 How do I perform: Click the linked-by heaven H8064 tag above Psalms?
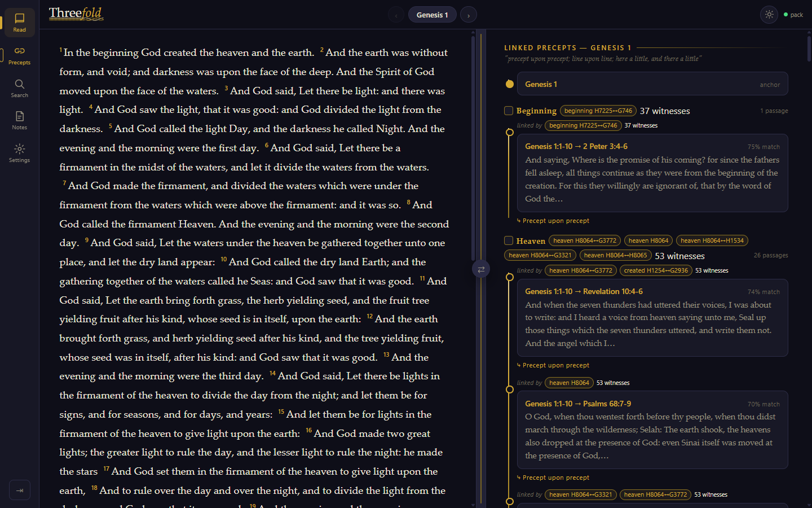click(x=570, y=383)
